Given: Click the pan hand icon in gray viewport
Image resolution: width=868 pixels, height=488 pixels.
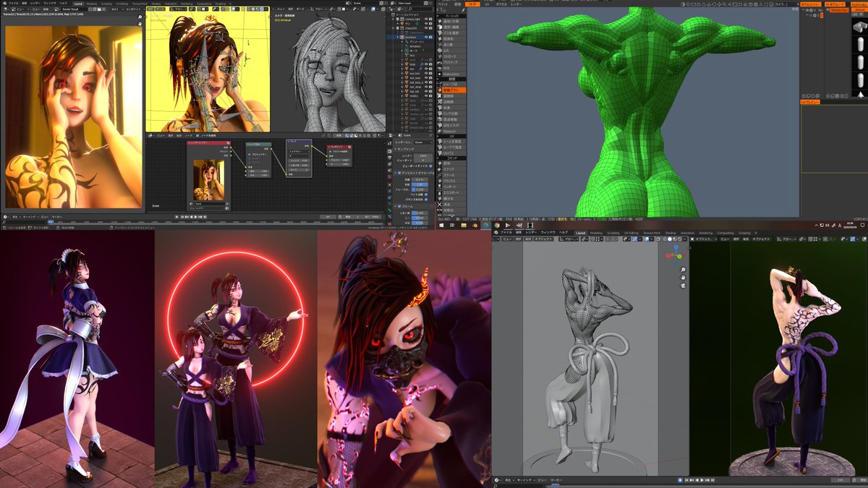Looking at the screenshot, I should tap(683, 278).
